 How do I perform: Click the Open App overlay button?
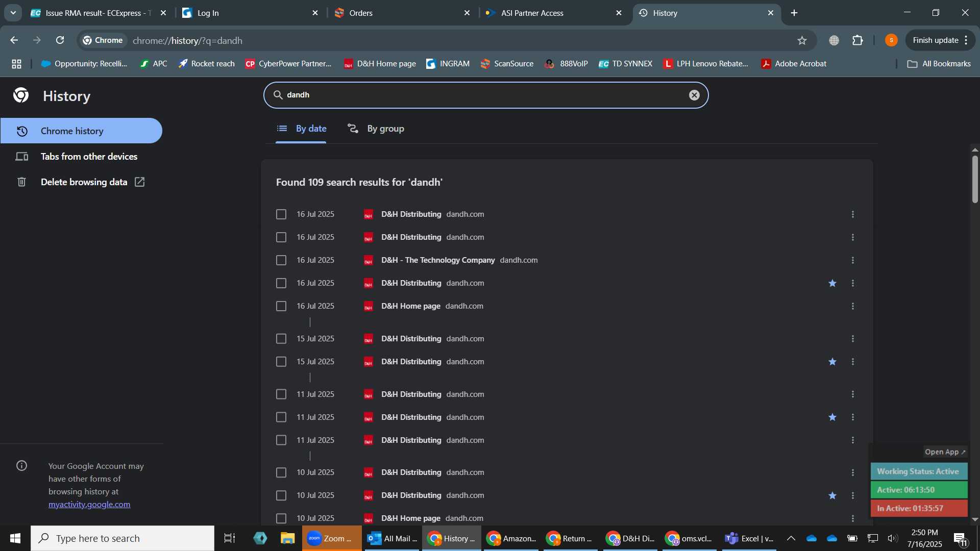[945, 452]
